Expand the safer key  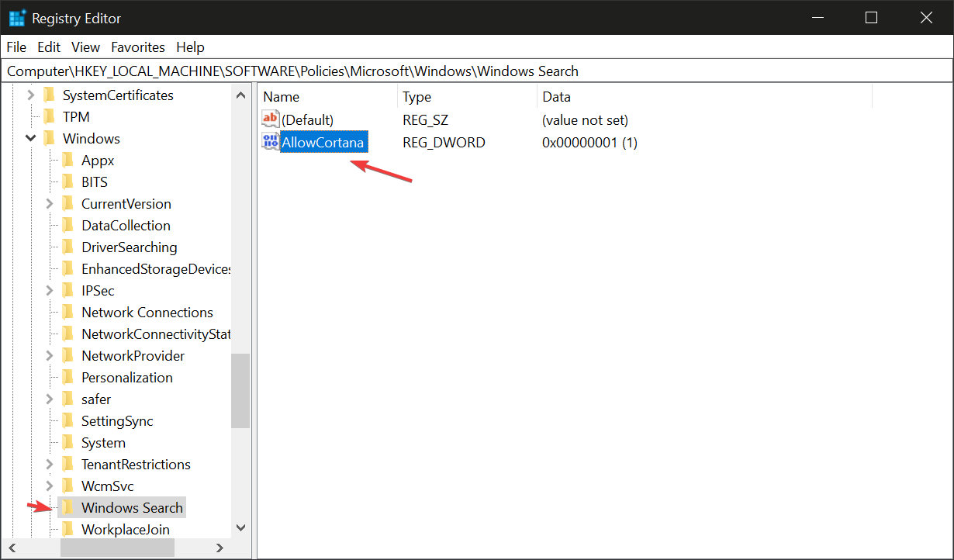click(50, 399)
